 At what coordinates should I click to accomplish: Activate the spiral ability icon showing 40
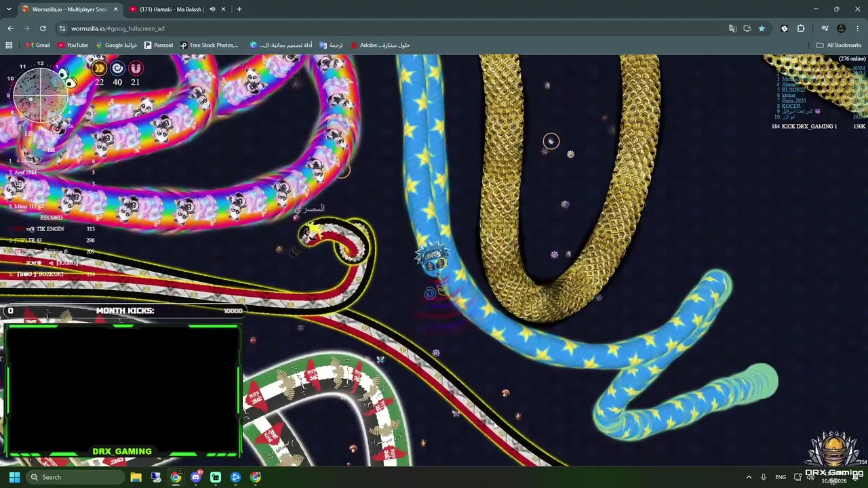[x=117, y=68]
